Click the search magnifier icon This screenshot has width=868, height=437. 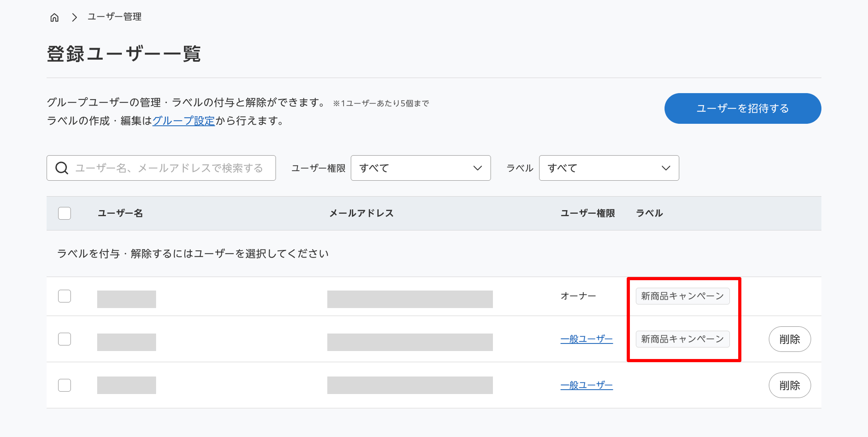(62, 168)
